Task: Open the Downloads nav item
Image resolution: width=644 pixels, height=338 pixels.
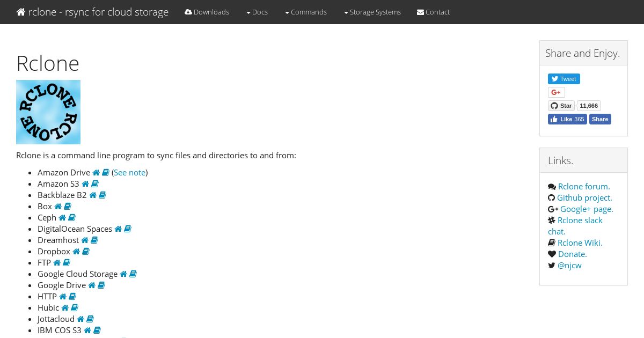Action: tap(207, 12)
